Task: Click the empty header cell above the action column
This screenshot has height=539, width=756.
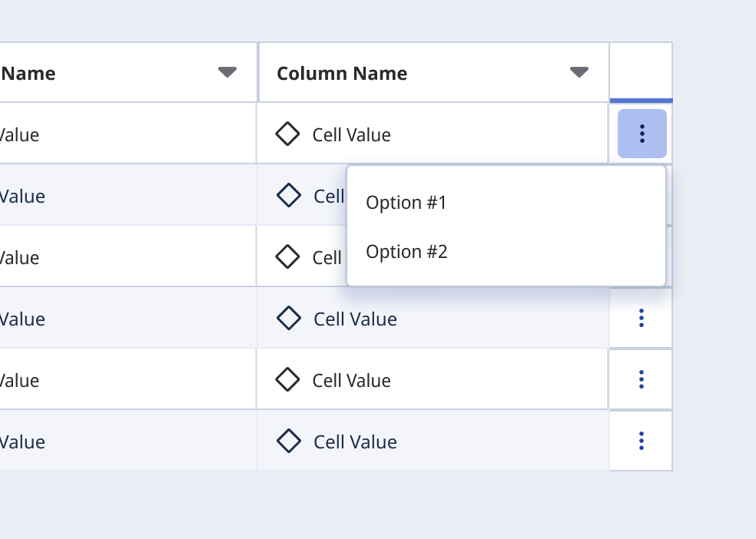Action: (641, 71)
